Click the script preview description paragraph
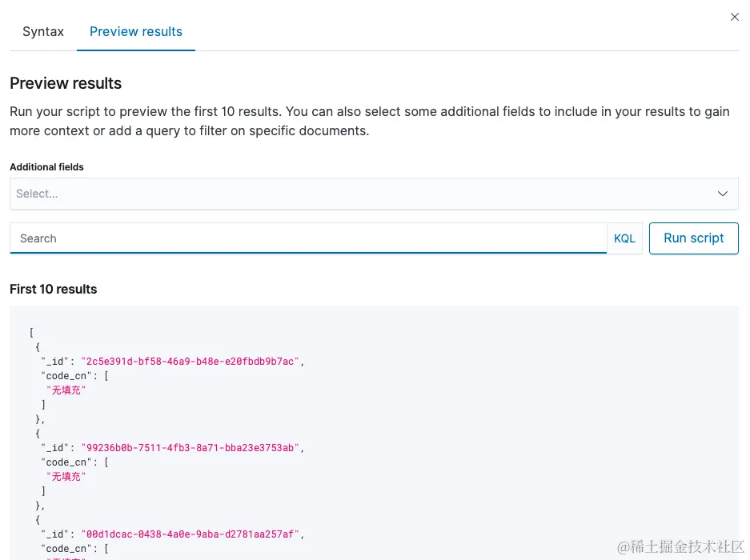Image resolution: width=750 pixels, height=560 pixels. pyautogui.click(x=370, y=121)
